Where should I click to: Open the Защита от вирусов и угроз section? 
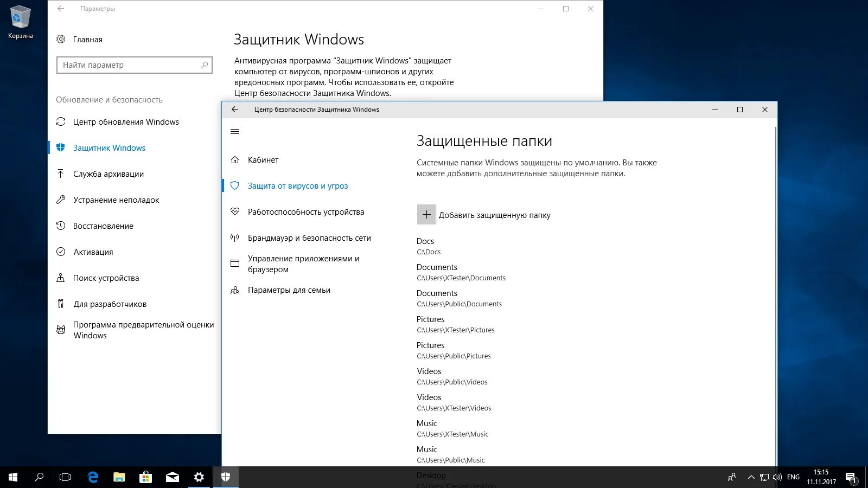click(x=298, y=185)
